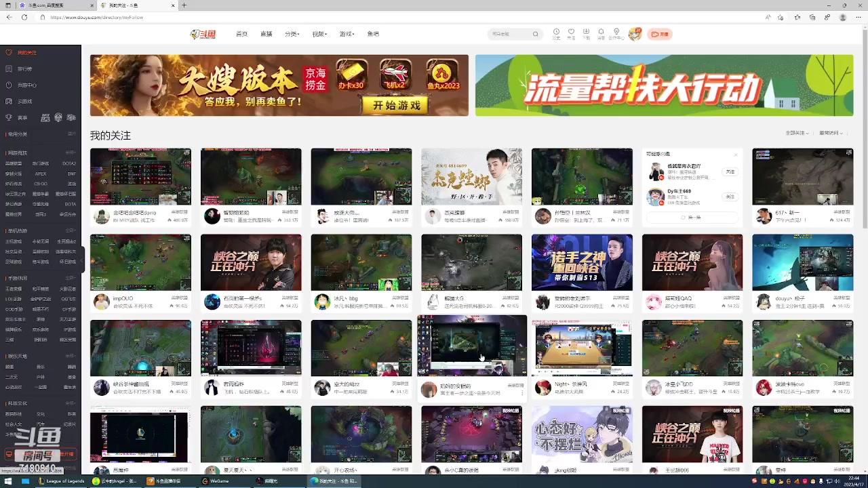This screenshot has width=868, height=488.
Task: Click the sidebar collapse arrow handle
Action: 83,260
